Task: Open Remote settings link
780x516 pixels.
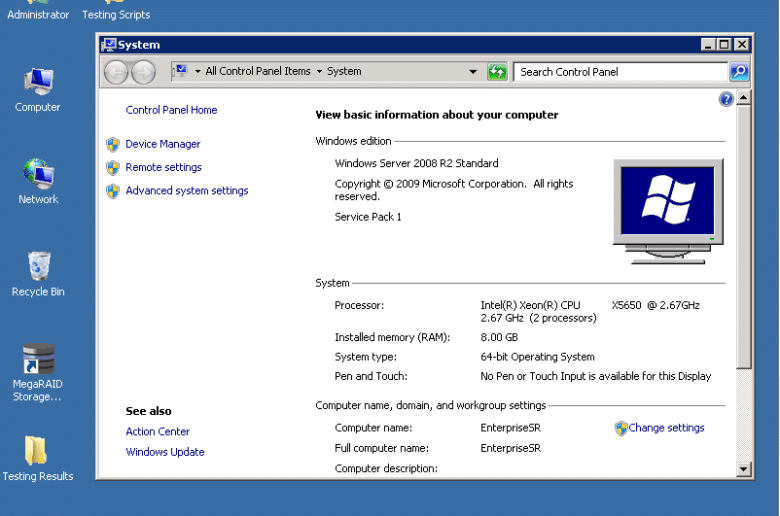Action: (x=163, y=168)
